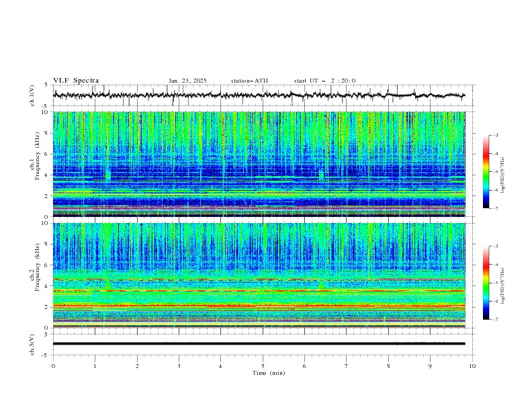The height and width of the screenshot is (411, 532).
Task: Click the "3" tick on the time axis
Action: (179, 366)
